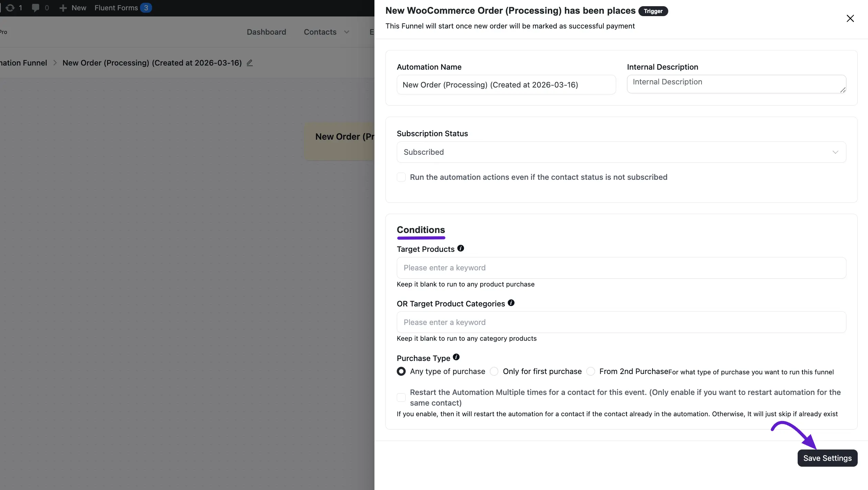Open Target Products keyword selector

[621, 268]
